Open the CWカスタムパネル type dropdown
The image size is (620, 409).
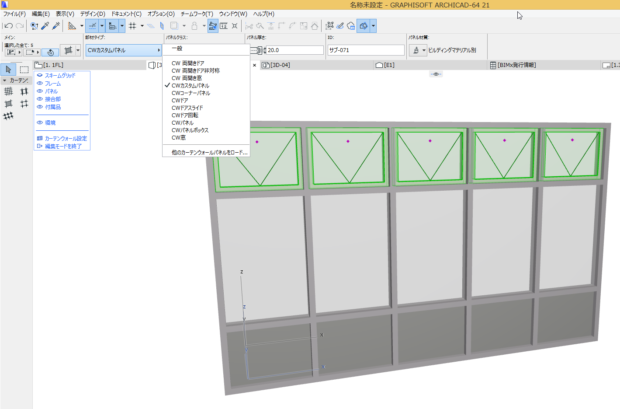click(x=121, y=49)
